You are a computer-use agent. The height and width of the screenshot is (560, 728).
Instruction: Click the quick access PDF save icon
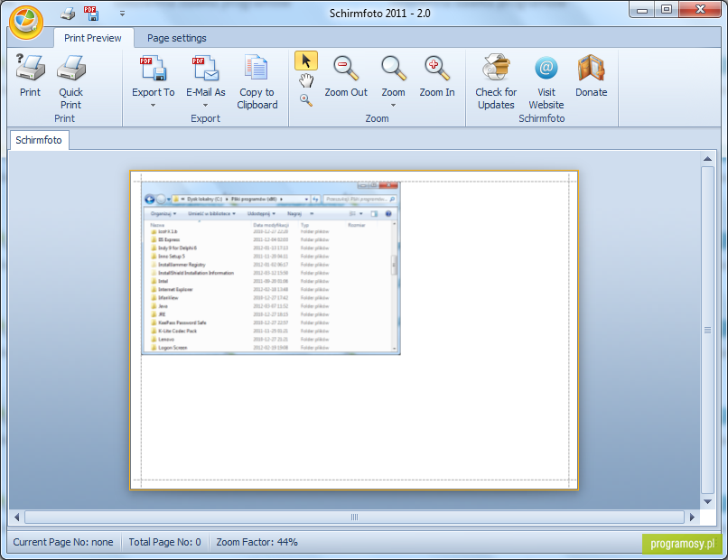91,14
